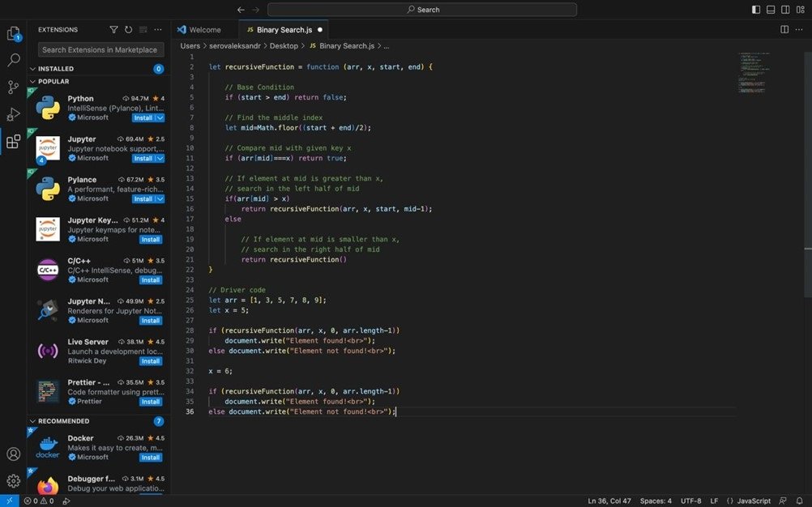Select the UTF-8 encoding status entry
This screenshot has height=507, width=812.
click(690, 501)
